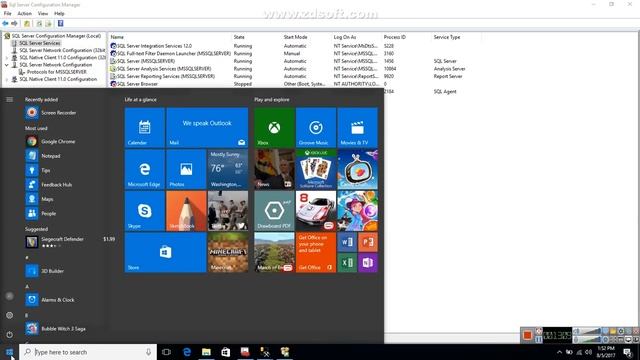Image resolution: width=640 pixels, height=360 pixels.
Task: Open Microsoft Solitaire Collection tile
Action: point(316,169)
